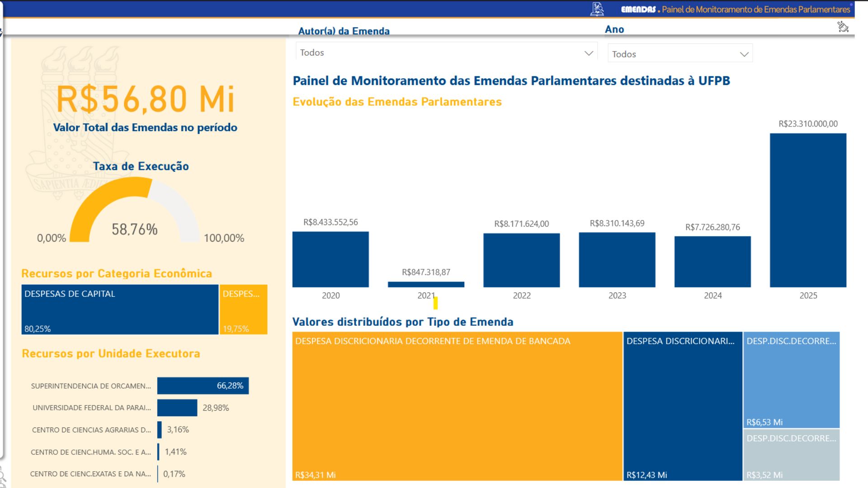Select the 2025 bar in evolution chart
Viewport: 868px width, 488px height.
808,210
